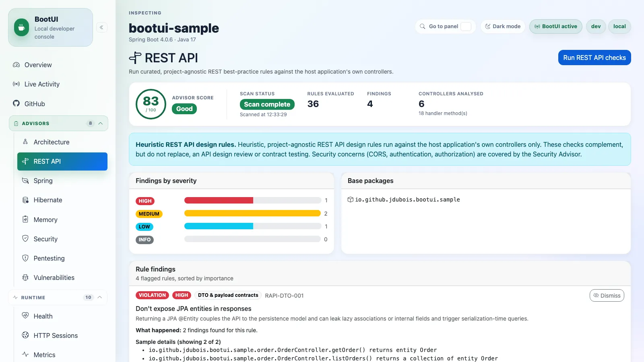Click the HIGH severity red bar

(219, 200)
